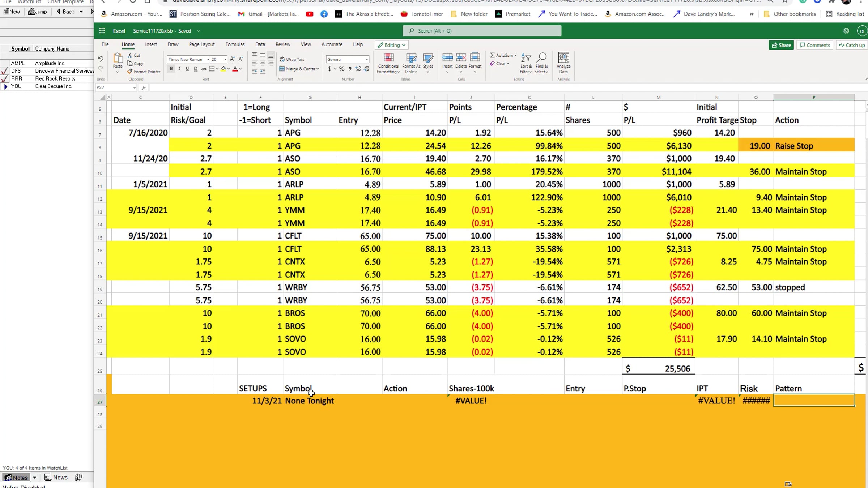This screenshot has height=488, width=868.
Task: Toggle the RRR watchlist checkmark
Action: (x=5, y=79)
